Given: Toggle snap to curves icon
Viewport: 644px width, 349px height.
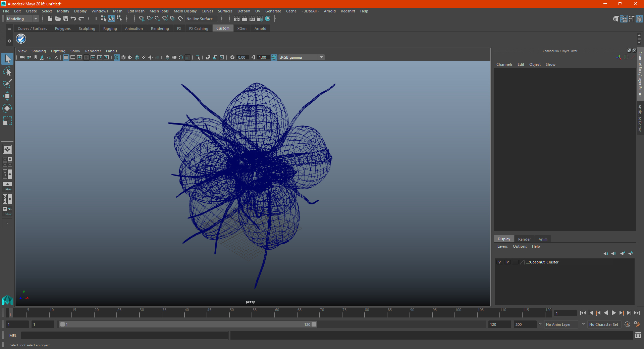Looking at the screenshot, I should pyautogui.click(x=150, y=19).
